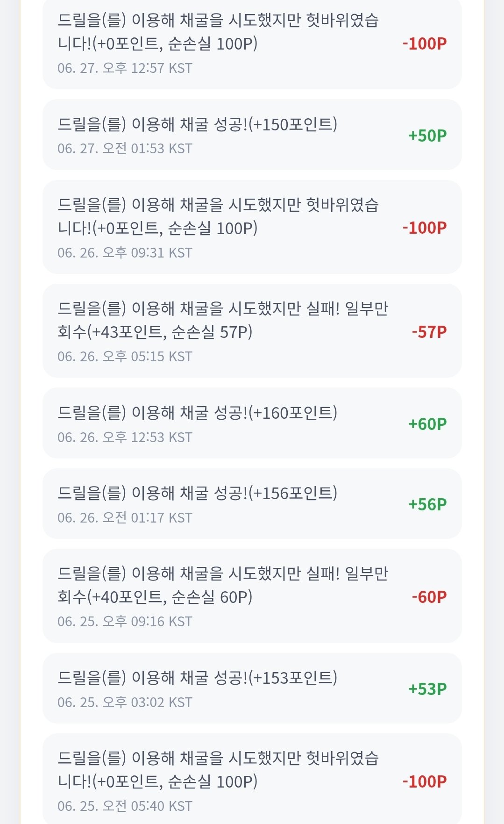Select the +160포인트 mining success card
The width and height of the screenshot is (504, 824).
[x=252, y=423]
